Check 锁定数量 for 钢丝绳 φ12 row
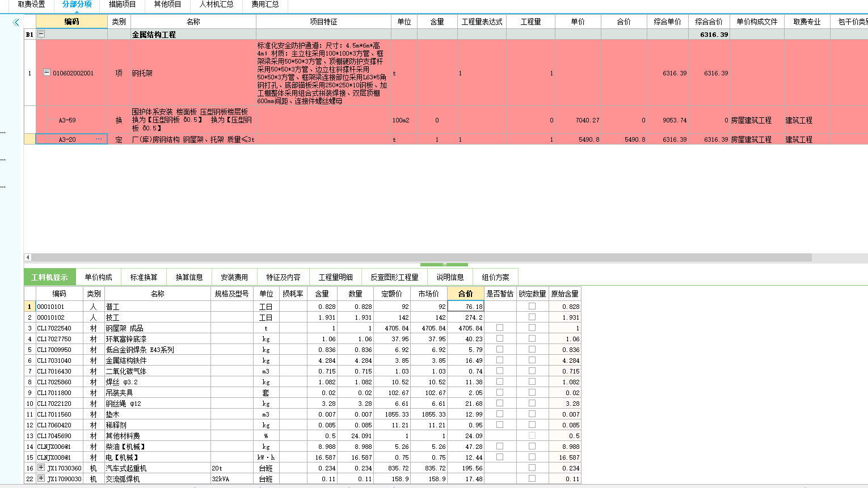Screen dimensions: 868x488 pos(532,403)
